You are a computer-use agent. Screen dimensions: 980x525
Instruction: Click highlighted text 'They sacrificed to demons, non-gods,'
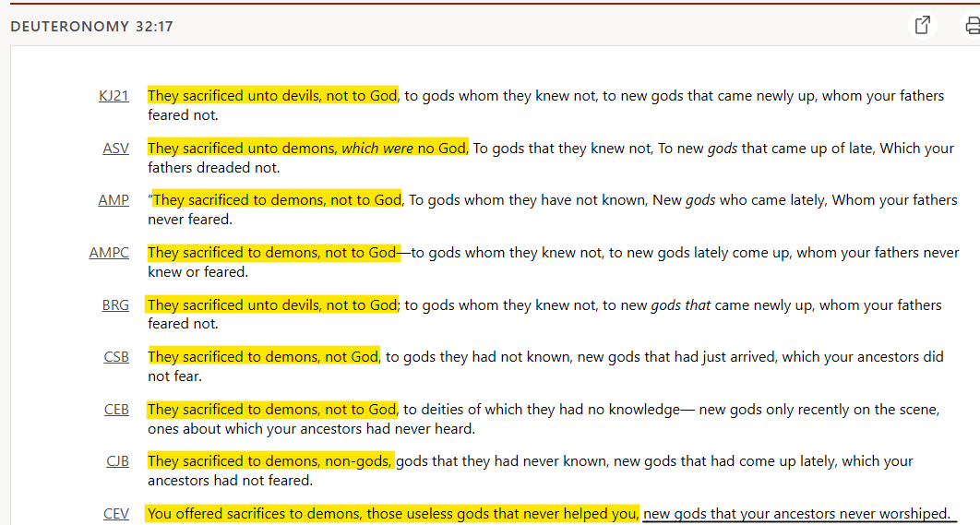(x=270, y=461)
